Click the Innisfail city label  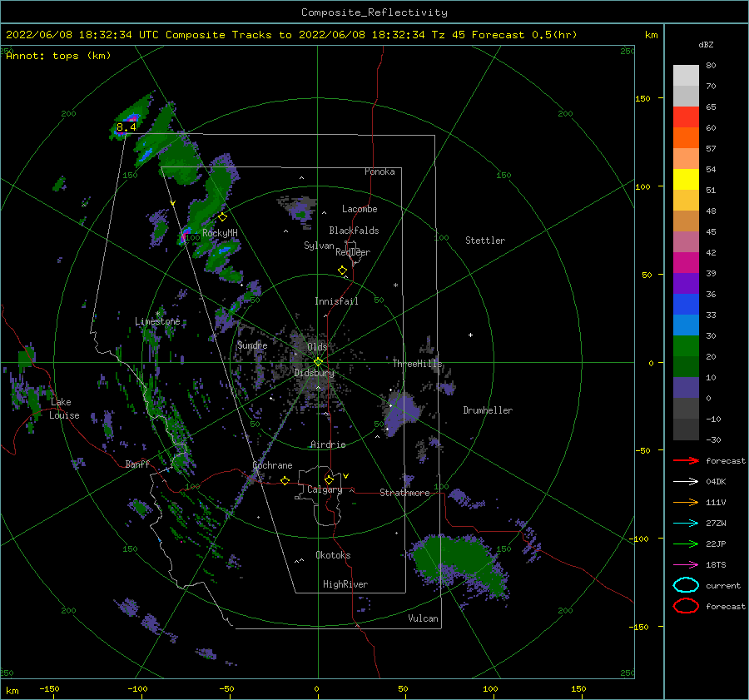(336, 301)
